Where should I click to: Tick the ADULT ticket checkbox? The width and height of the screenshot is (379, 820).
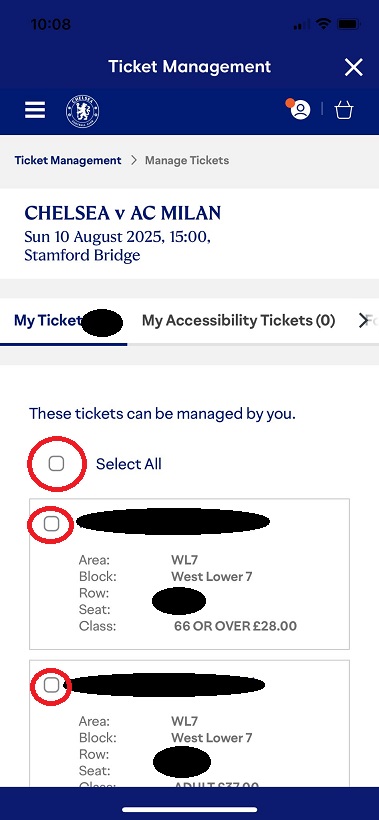[51, 685]
